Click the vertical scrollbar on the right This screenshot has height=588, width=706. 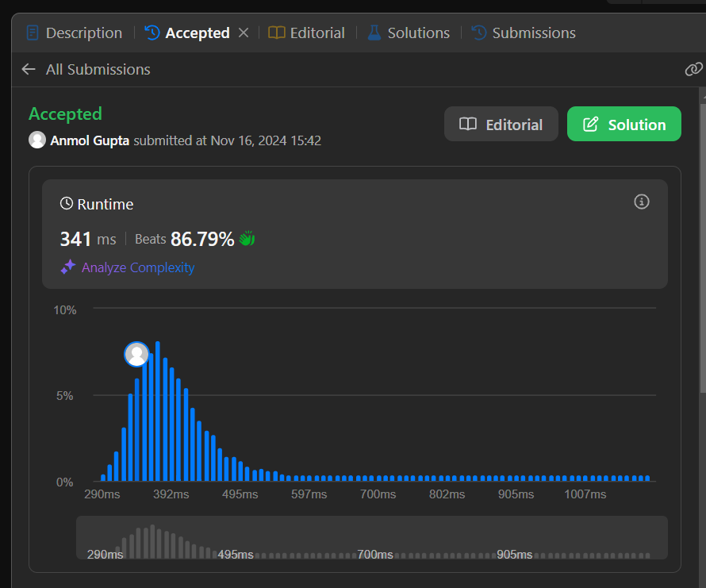point(702,248)
